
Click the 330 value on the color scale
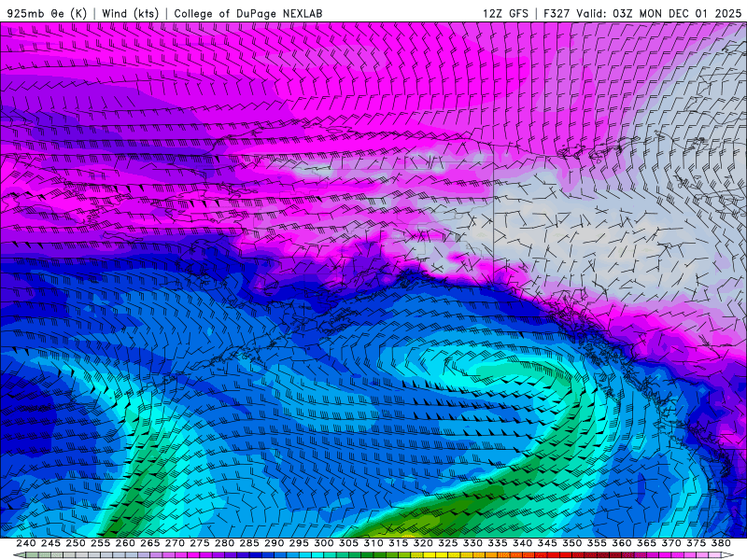(x=472, y=543)
